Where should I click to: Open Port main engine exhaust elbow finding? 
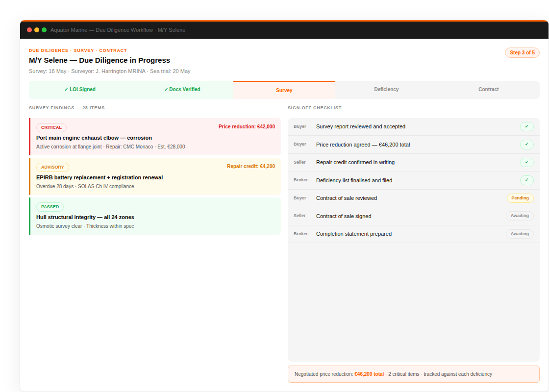155,137
